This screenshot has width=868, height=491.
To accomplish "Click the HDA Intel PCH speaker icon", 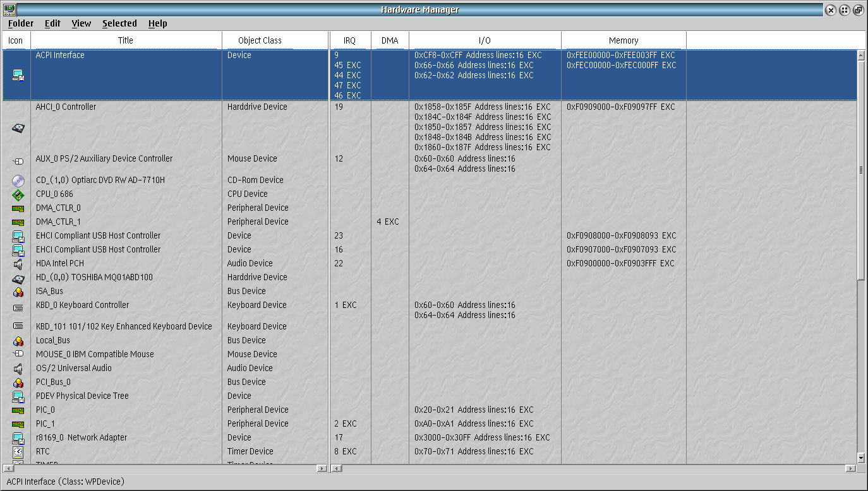I will tap(18, 264).
